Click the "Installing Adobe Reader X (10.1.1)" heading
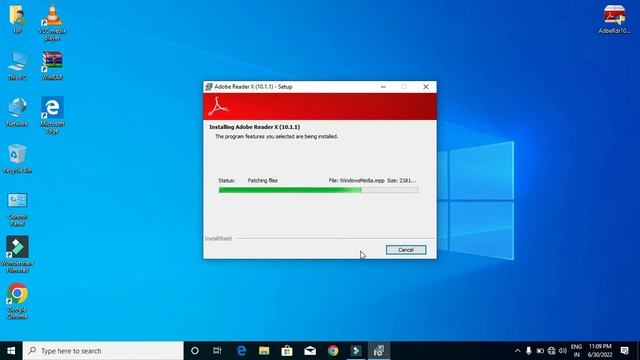640x360 pixels. (255, 127)
